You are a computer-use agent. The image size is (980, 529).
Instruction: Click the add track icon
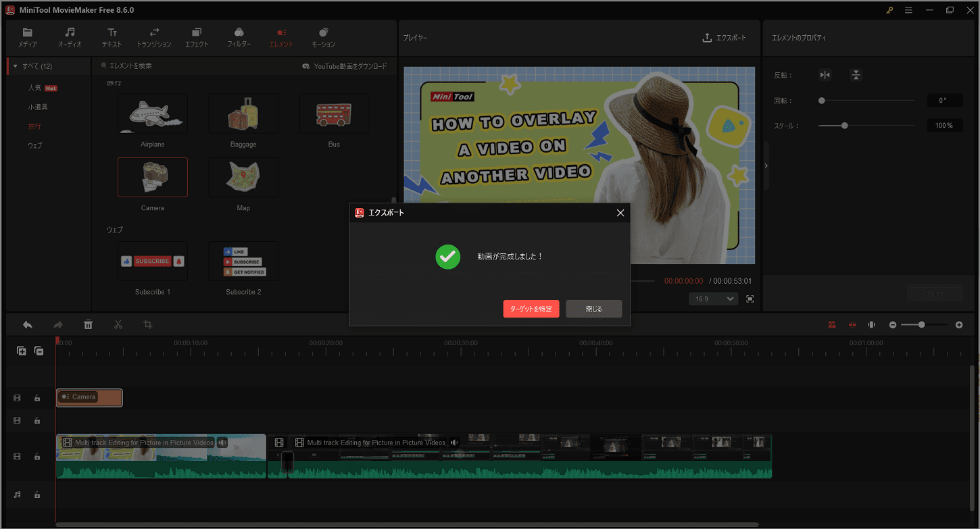tap(22, 351)
